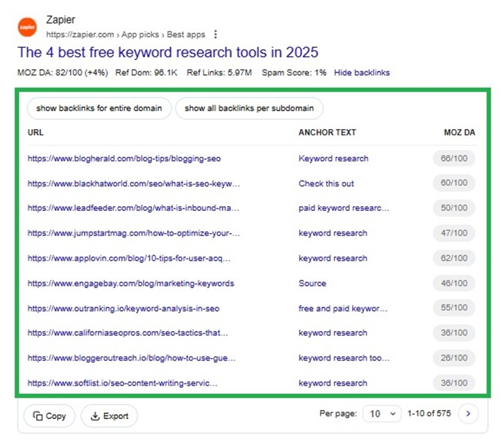Go to next page of backlinks
This screenshot has height=444, width=504.
point(469,413)
